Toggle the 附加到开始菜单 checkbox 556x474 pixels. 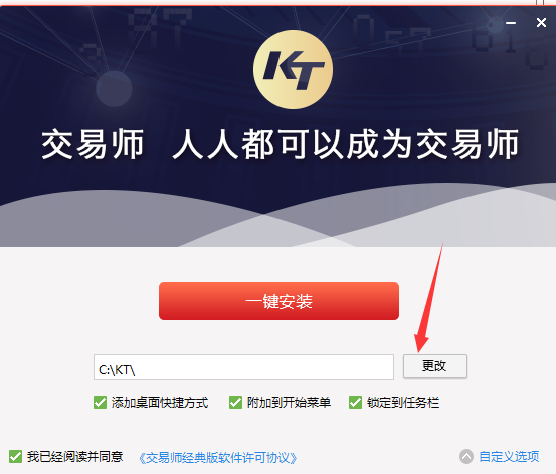235,403
